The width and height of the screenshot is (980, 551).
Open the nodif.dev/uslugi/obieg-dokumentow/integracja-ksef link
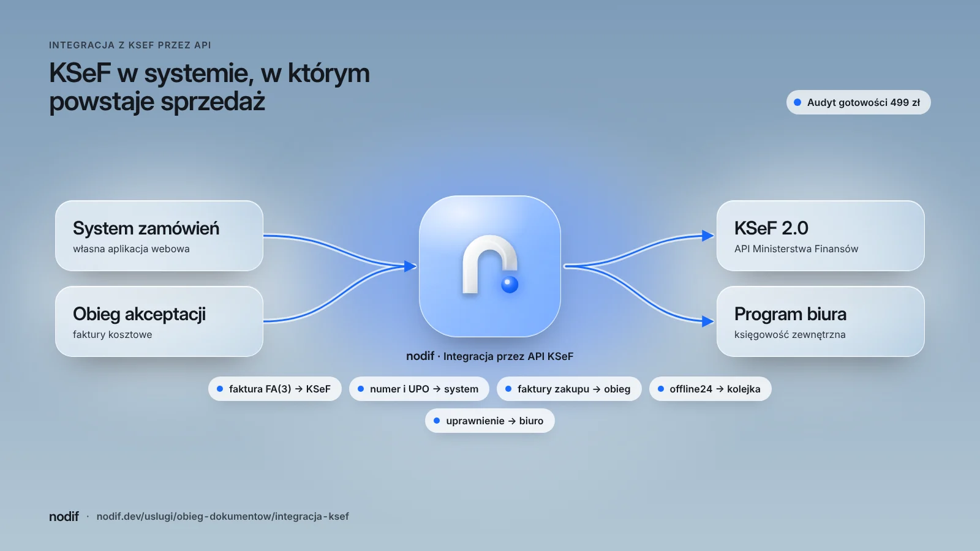[223, 516]
